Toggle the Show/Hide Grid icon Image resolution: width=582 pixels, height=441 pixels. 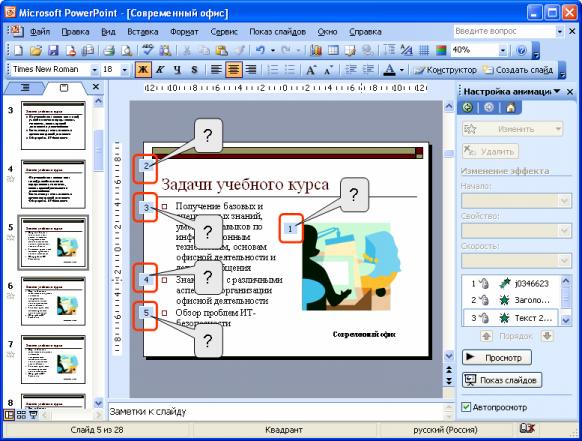pyautogui.click(x=424, y=50)
